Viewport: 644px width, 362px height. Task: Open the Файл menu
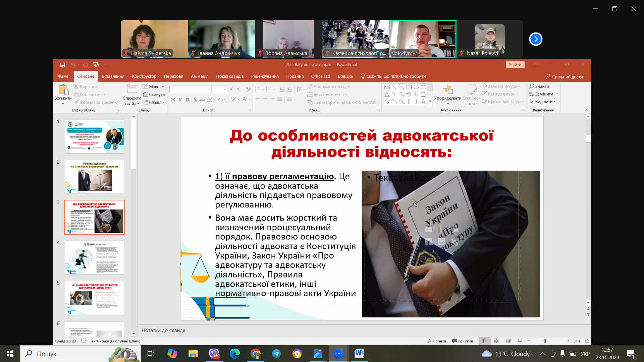coord(63,76)
